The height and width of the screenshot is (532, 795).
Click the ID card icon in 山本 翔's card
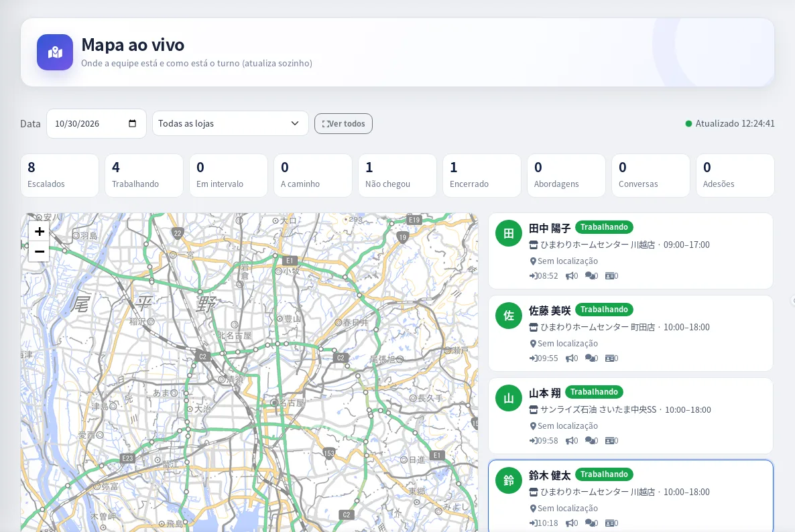(609, 441)
